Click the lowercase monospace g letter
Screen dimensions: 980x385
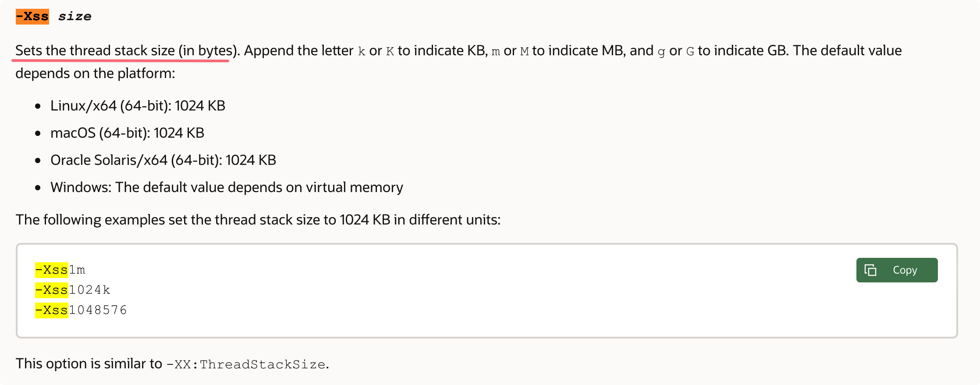661,52
